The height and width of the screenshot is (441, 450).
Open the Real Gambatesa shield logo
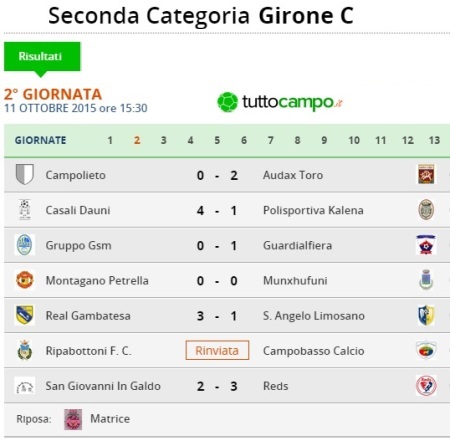click(25, 315)
